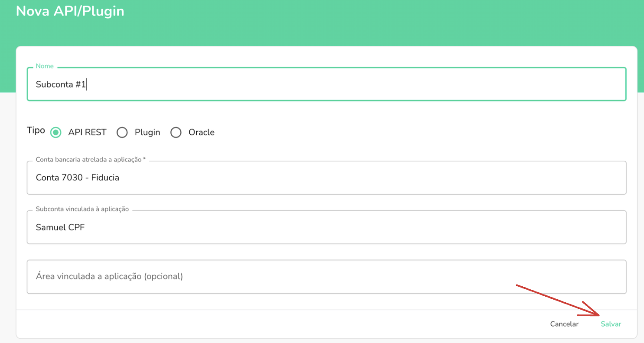Click the "Nova API/Plugin" page heading

click(x=70, y=11)
